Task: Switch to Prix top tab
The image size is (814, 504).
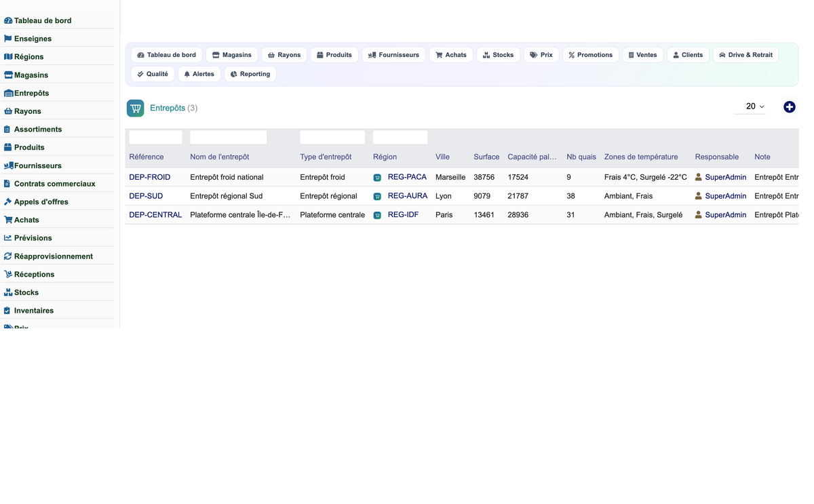Action: tap(541, 55)
